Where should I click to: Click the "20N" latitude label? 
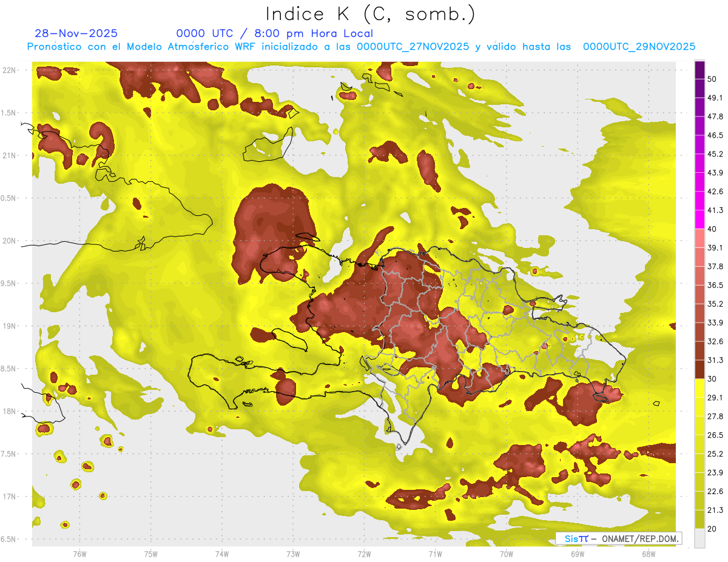point(10,241)
